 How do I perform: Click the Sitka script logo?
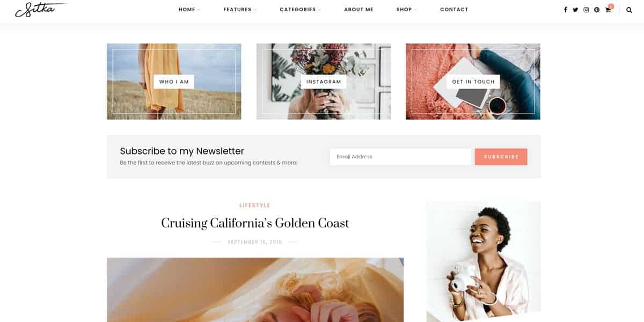39,9
